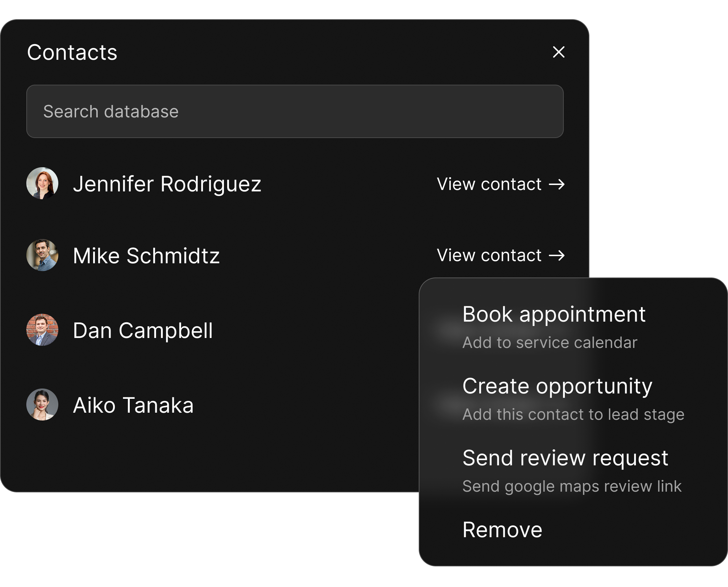Open View contact link for Jennifer Rodriguez
The image size is (728, 587).
(x=489, y=184)
